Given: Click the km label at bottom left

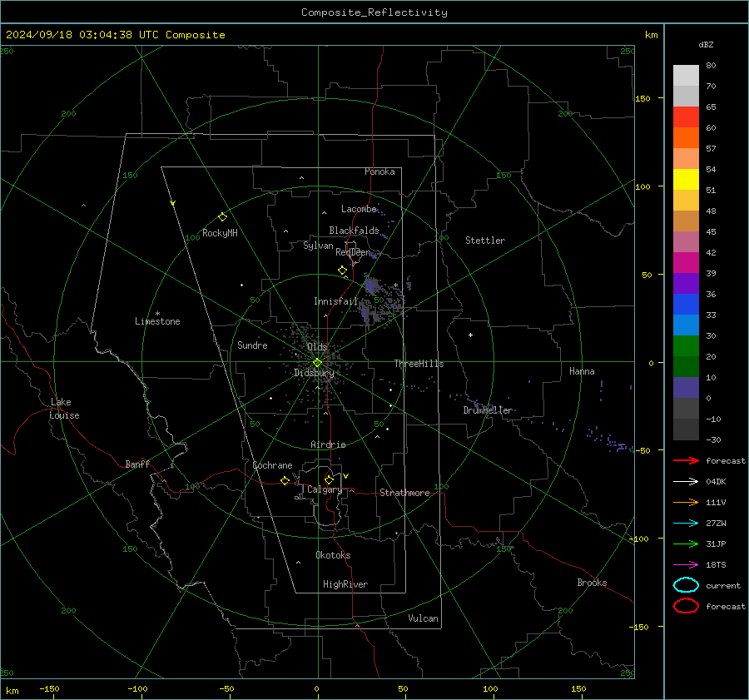Looking at the screenshot, I should pyautogui.click(x=12, y=691).
